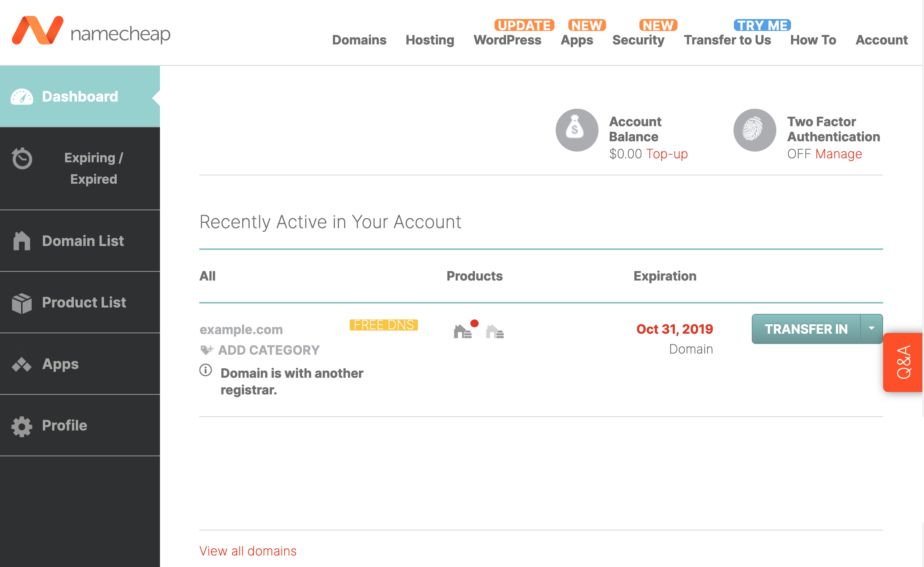Click the Two Factor fingerprint icon

click(x=755, y=130)
